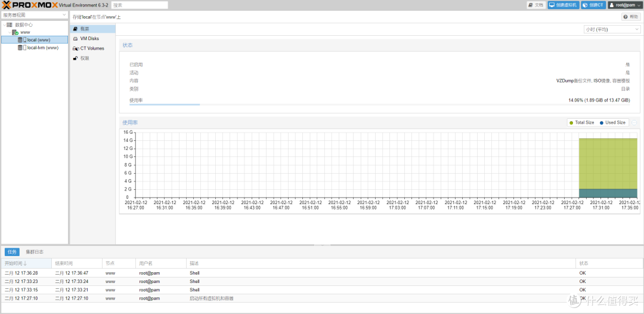This screenshot has width=644, height=314.
Task: Toggle Total Size series in chart legend
Action: 581,122
